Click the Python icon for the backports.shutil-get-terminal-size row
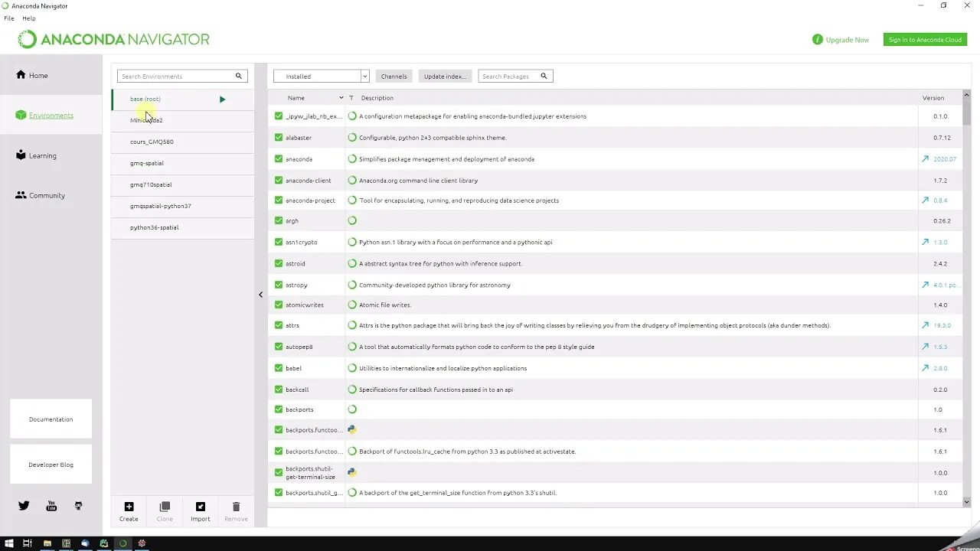 click(x=351, y=472)
